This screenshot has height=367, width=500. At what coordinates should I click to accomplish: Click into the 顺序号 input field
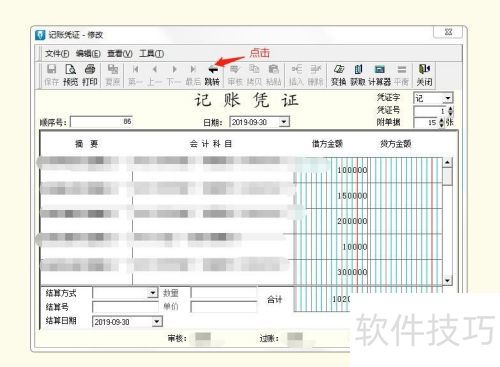[x=102, y=122]
